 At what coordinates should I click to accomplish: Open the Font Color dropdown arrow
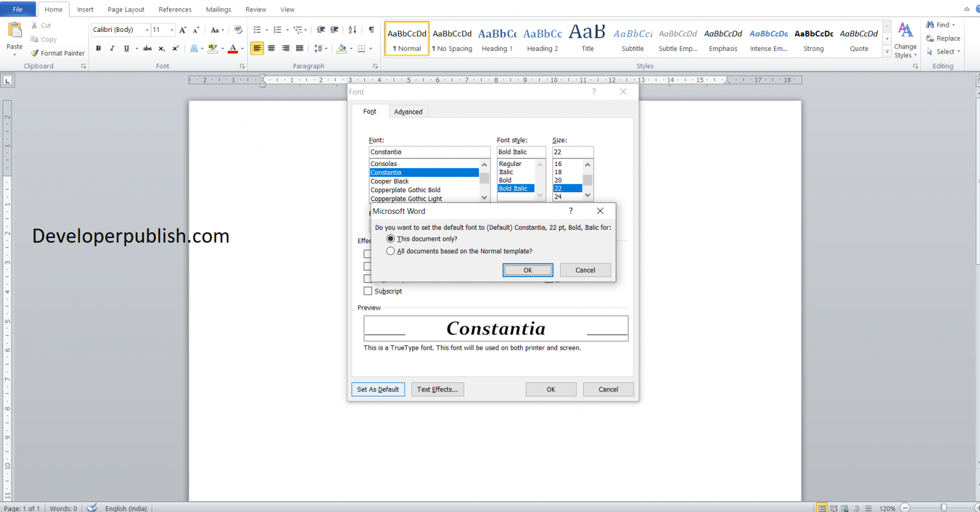pyautogui.click(x=241, y=48)
